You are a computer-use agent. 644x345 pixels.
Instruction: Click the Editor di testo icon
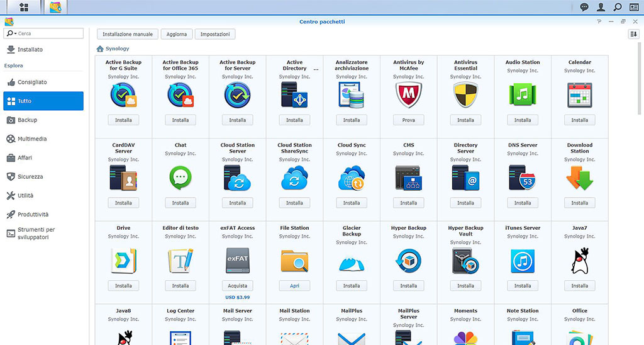click(x=180, y=261)
